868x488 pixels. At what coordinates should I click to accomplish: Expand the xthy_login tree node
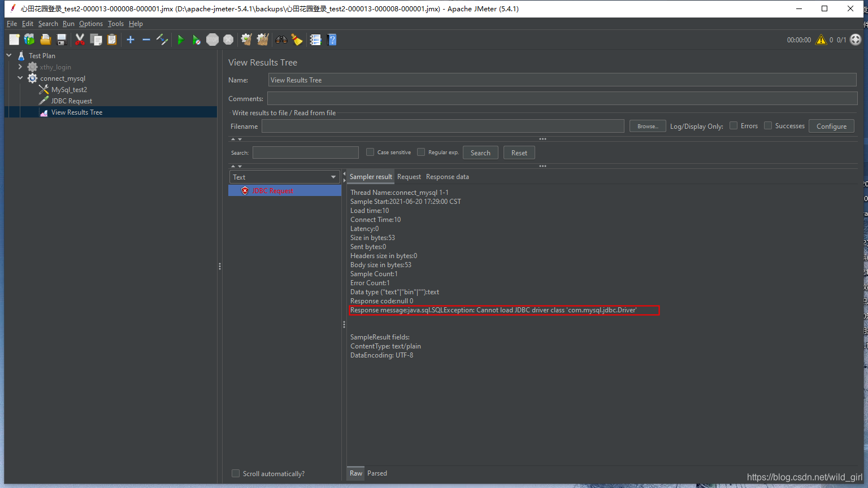click(x=20, y=67)
